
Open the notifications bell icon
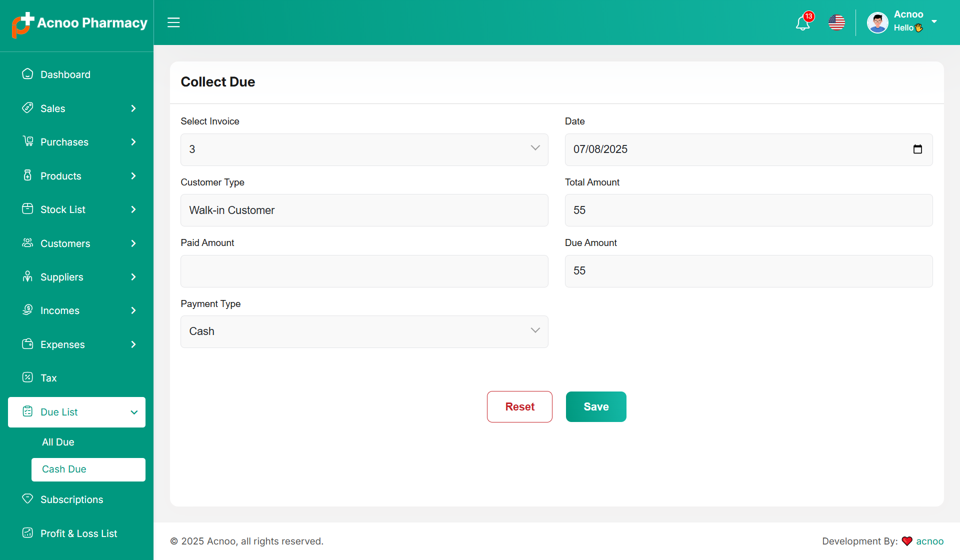pos(802,23)
